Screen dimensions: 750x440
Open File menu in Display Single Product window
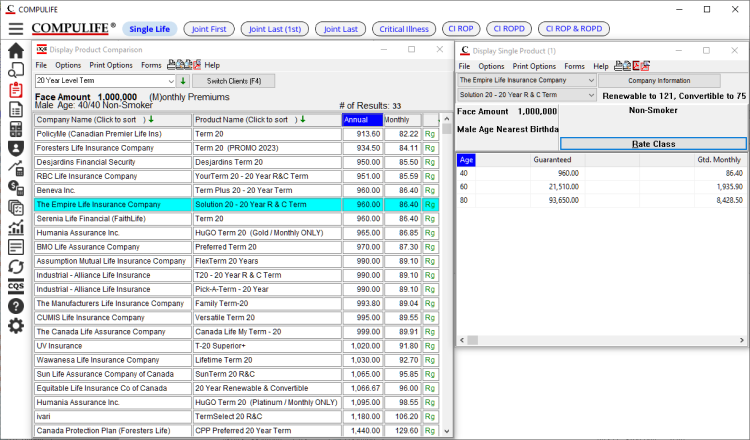click(x=464, y=66)
